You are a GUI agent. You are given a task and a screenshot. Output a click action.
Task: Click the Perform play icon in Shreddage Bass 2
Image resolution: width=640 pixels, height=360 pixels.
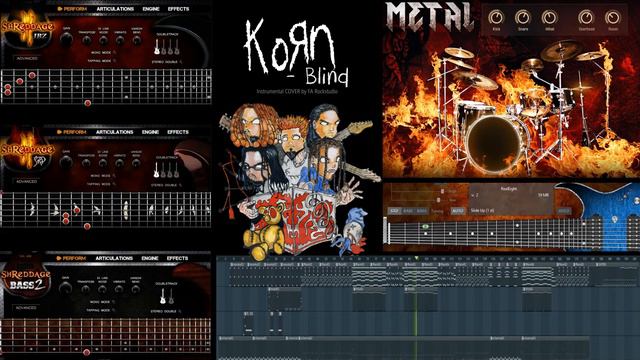pyautogui.click(x=59, y=258)
